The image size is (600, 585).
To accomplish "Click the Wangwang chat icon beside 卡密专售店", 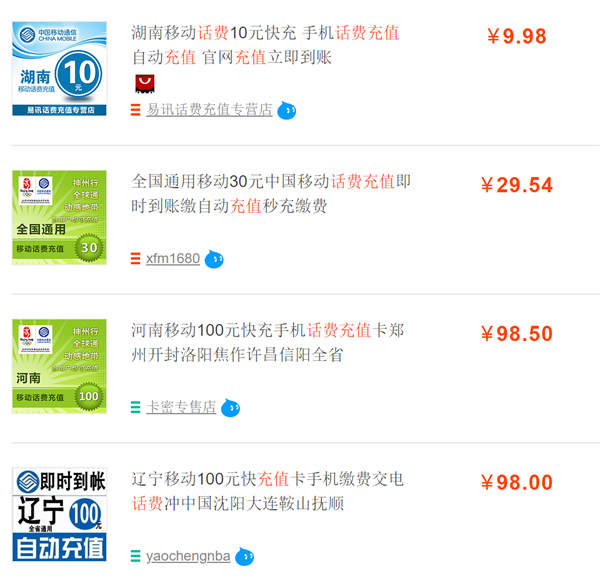I will click(230, 408).
